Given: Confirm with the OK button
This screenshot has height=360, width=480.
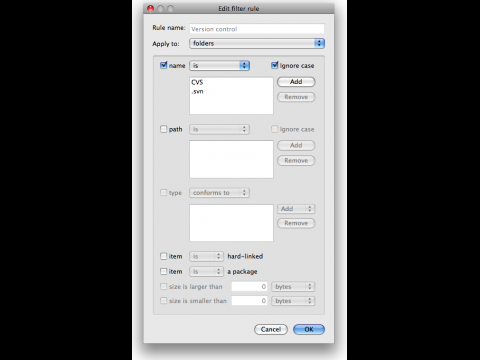Looking at the screenshot, I should pyautogui.click(x=309, y=329).
